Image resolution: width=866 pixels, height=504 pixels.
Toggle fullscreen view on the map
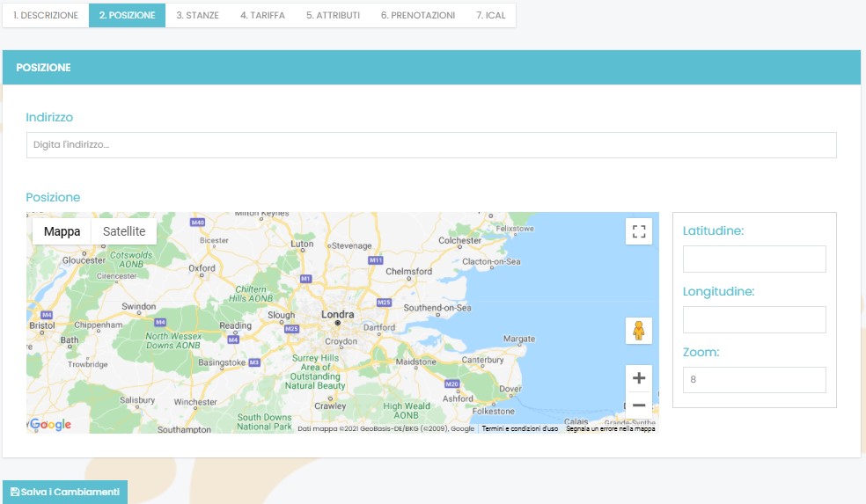pyautogui.click(x=639, y=232)
